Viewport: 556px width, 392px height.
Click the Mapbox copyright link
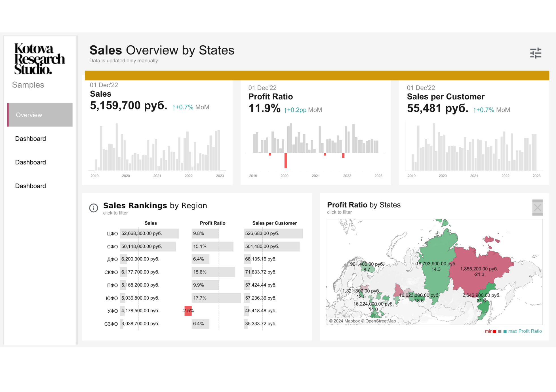pos(352,321)
